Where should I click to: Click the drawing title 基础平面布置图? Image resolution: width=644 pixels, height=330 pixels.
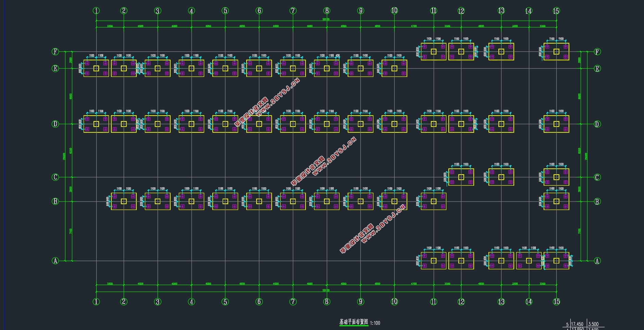point(354,322)
